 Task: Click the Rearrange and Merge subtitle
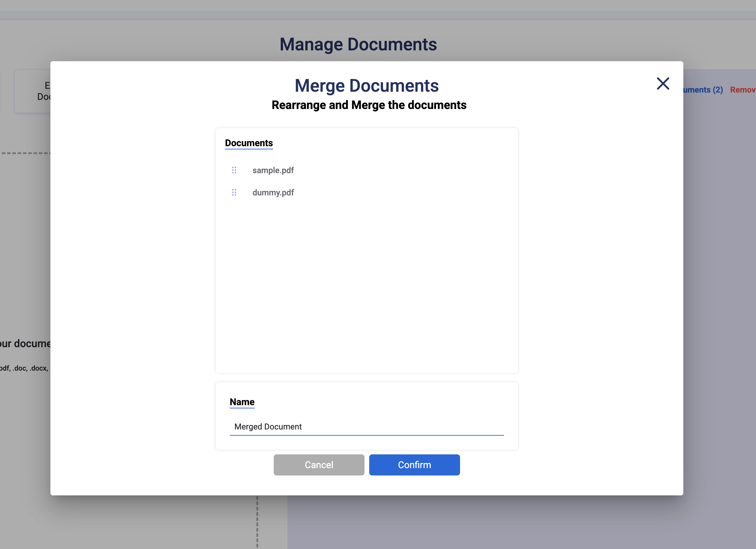369,105
